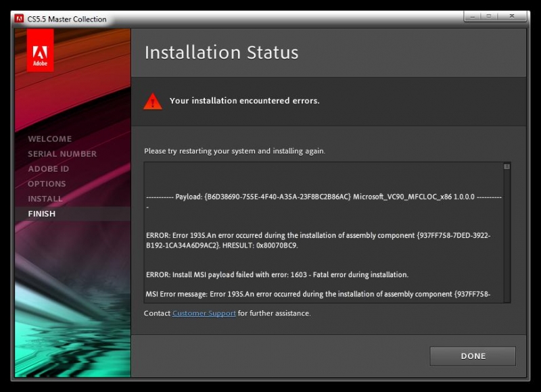Screen dimensions: 541x392
Task: Click the Error 1603 fatal error line
Action: (x=277, y=274)
